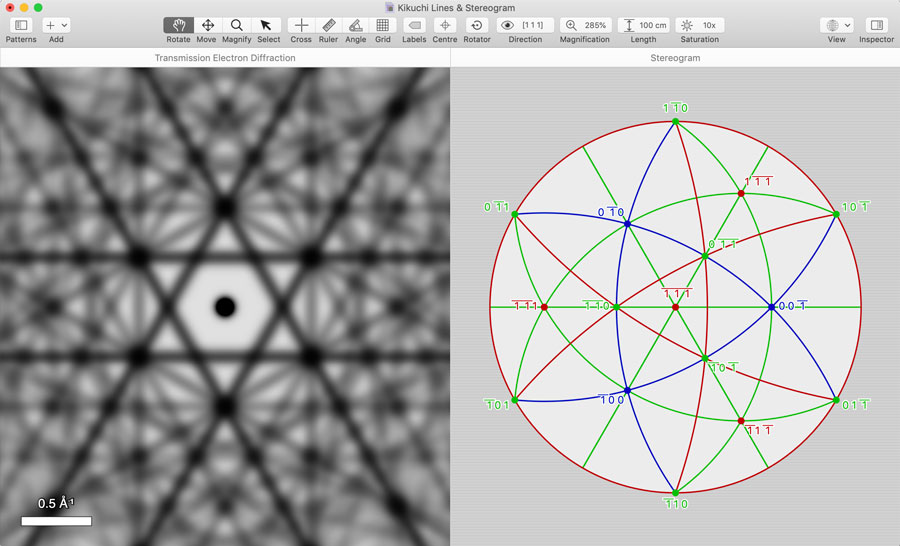Select the Move tool
This screenshot has height=546, width=900.
click(207, 25)
